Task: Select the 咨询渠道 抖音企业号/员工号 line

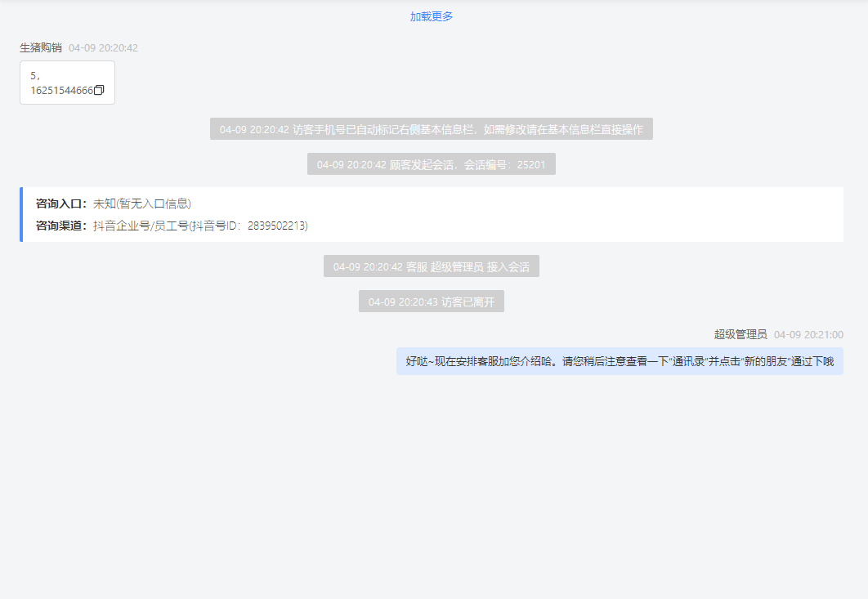Action: click(x=172, y=226)
